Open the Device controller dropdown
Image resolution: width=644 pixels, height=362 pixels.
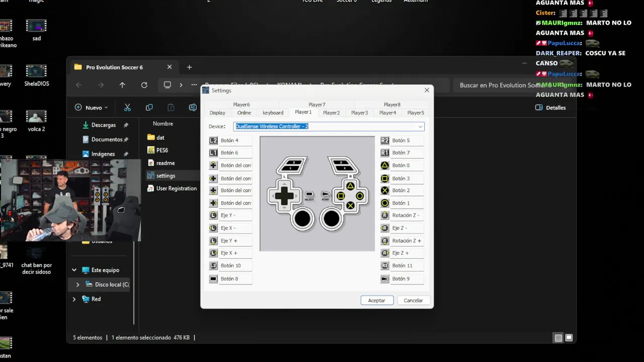click(420, 127)
